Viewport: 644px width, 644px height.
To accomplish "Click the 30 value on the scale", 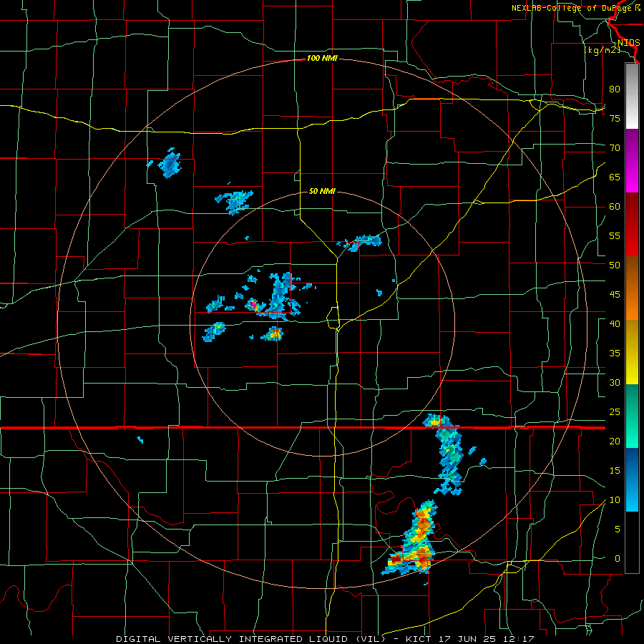I will coord(615,382).
